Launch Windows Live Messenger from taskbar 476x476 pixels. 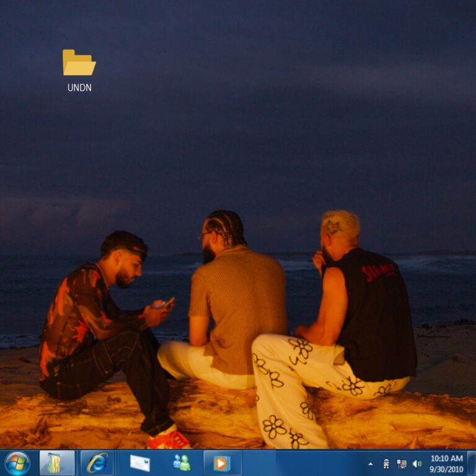click(182, 463)
